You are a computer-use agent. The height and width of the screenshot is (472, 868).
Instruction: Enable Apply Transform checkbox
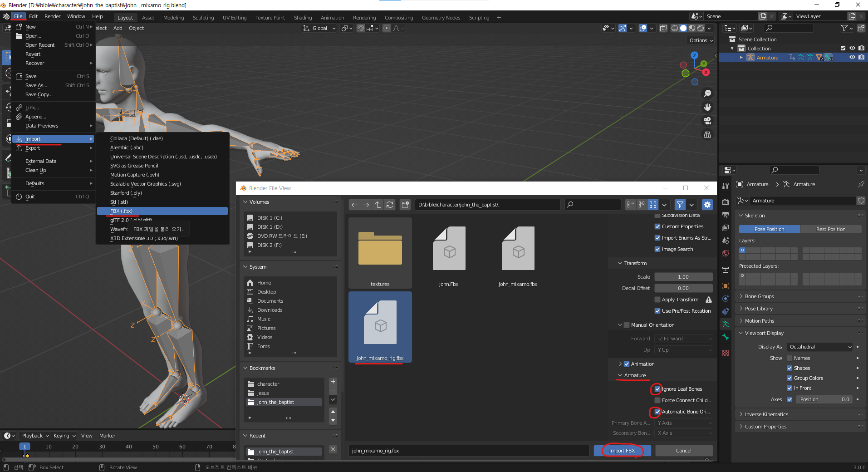coord(657,300)
